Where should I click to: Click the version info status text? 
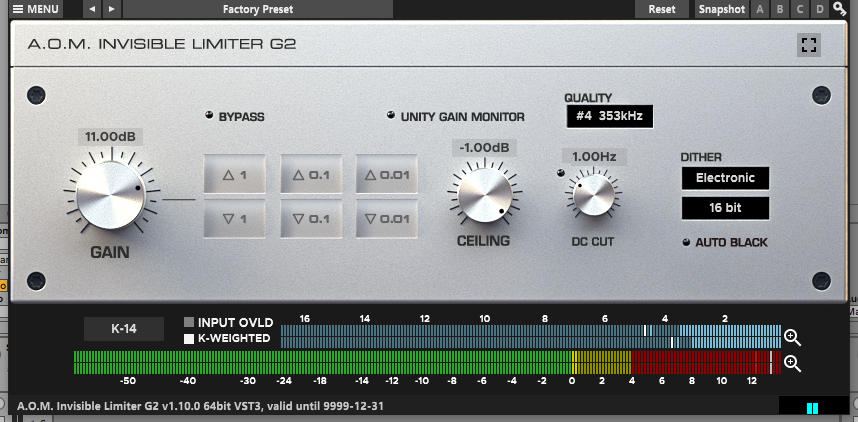200,407
